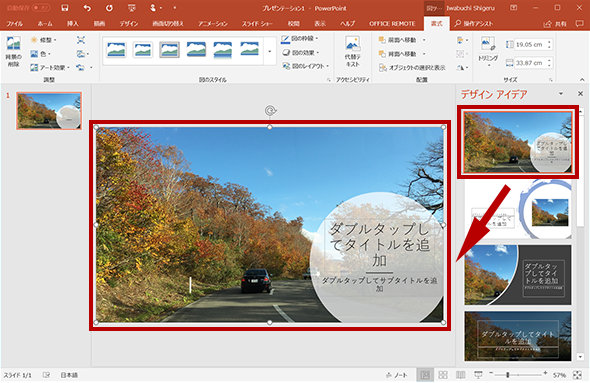This screenshot has width=590, height=383.
Task: Switch to Slide Sorter view icon
Action: tap(443, 375)
